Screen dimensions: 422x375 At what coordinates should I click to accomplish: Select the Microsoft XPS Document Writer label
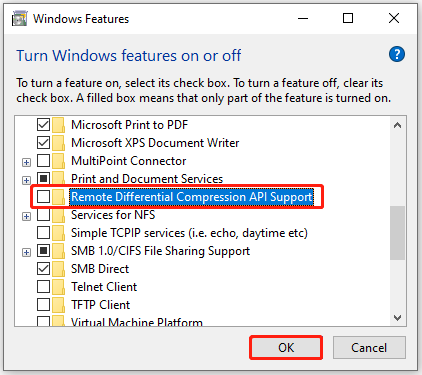point(155,143)
